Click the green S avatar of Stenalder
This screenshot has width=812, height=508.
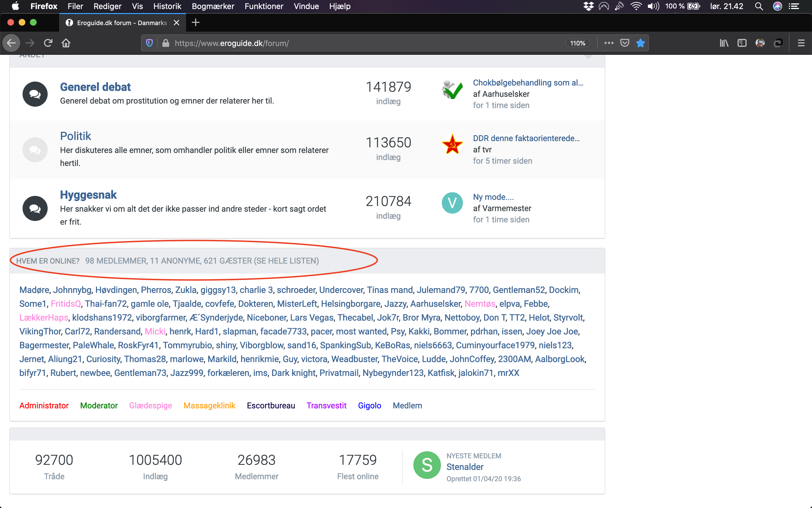[427, 465]
